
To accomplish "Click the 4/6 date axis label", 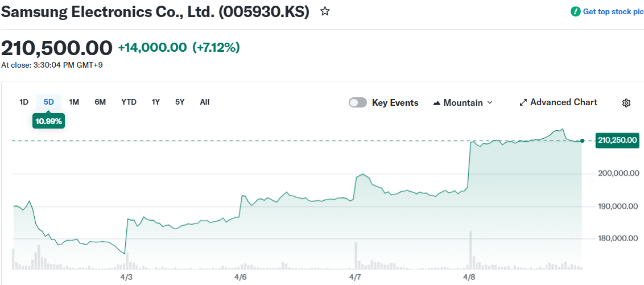I will (240, 277).
